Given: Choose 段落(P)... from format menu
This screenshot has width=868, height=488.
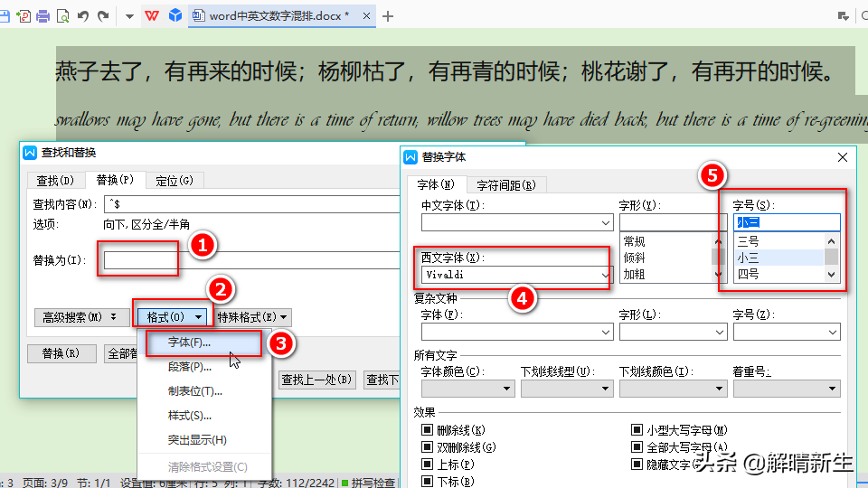Looking at the screenshot, I should tap(204, 367).
